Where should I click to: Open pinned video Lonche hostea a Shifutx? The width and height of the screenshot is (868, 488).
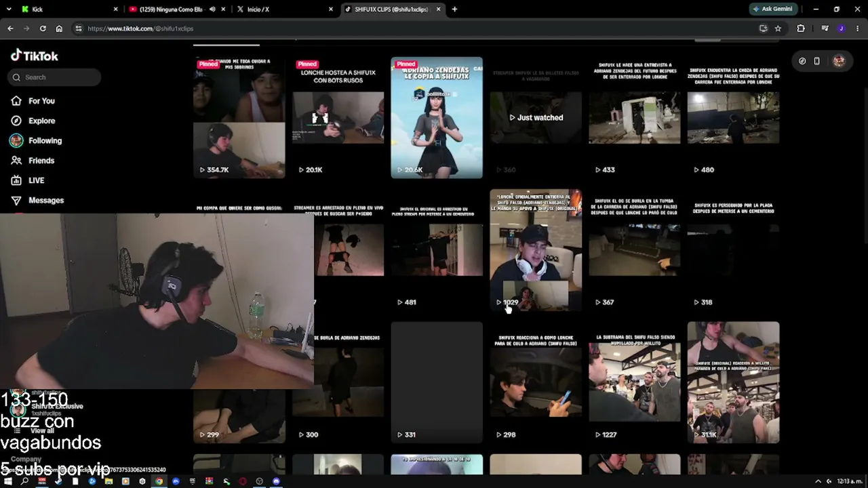(338, 117)
